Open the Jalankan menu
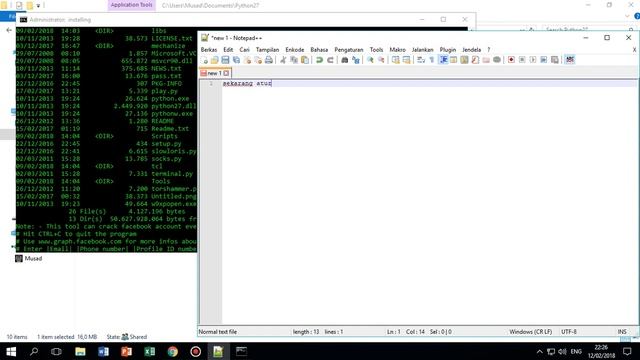This screenshot has width=640, height=360. [422, 49]
